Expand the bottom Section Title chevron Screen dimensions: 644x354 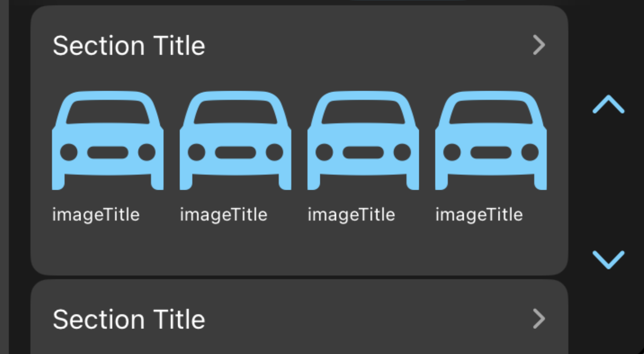coord(539,319)
